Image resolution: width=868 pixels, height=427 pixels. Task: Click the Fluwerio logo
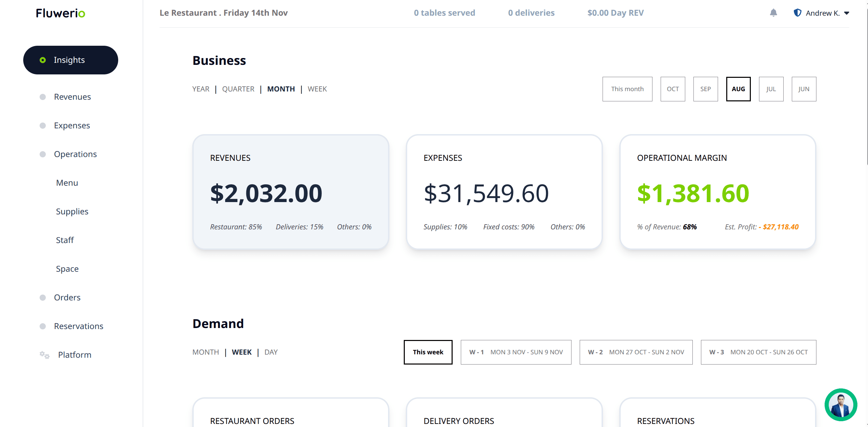click(x=60, y=13)
